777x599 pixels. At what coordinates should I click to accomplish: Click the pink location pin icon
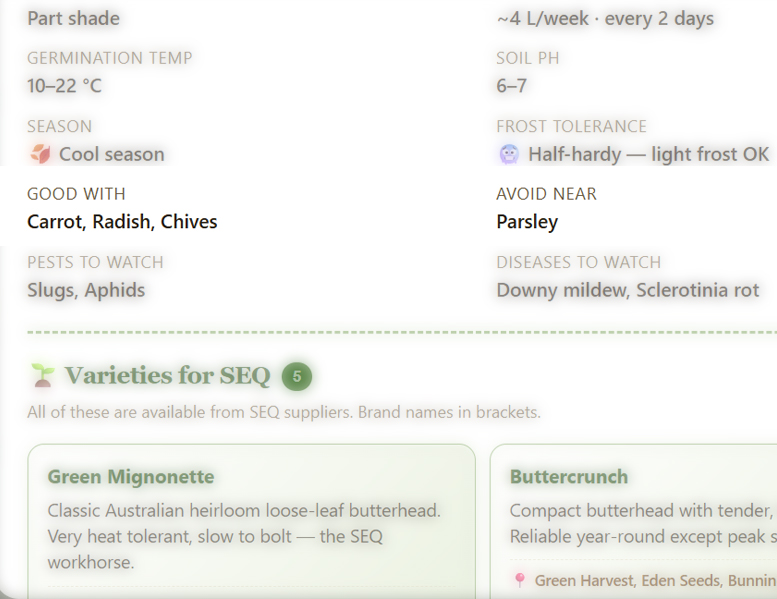[x=519, y=580]
